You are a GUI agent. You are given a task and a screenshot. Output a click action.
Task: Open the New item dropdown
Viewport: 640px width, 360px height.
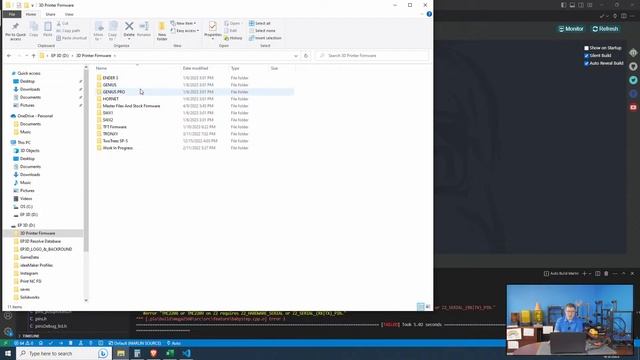pyautogui.click(x=183, y=23)
